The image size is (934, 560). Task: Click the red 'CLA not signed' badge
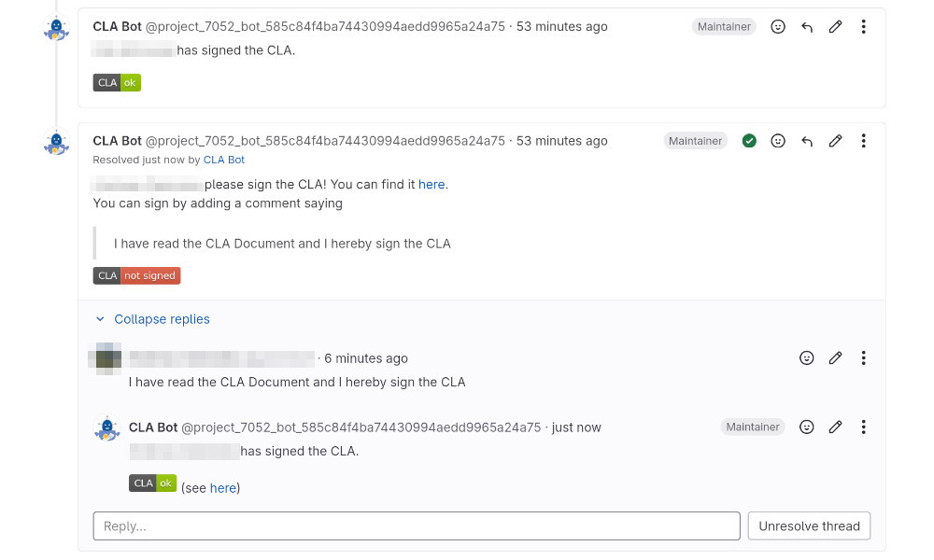(136, 275)
